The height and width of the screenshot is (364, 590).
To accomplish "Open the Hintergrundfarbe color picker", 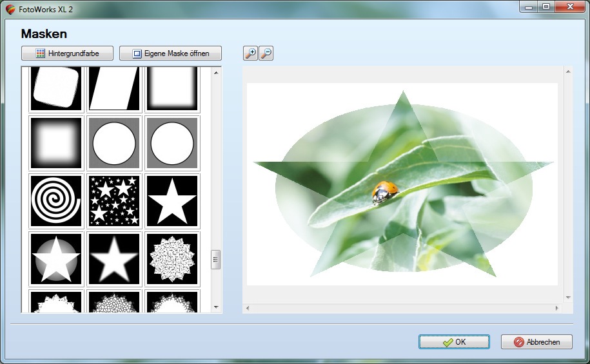I will pyautogui.click(x=67, y=53).
